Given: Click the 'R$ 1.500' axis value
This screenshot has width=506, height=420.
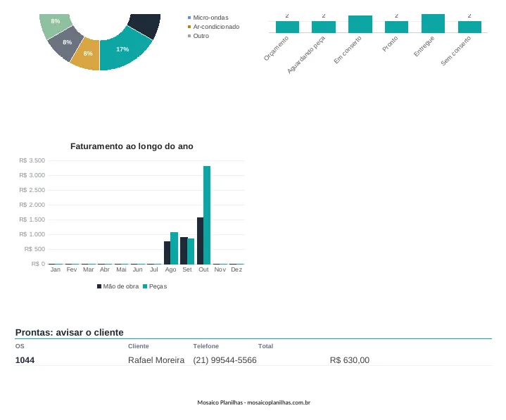Looking at the screenshot, I should tap(32, 219).
